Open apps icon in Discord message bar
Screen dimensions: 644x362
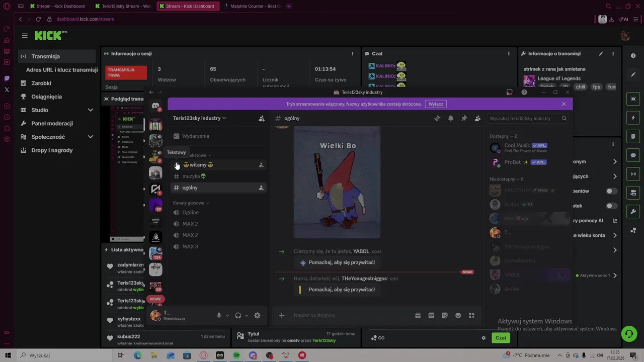(471, 316)
